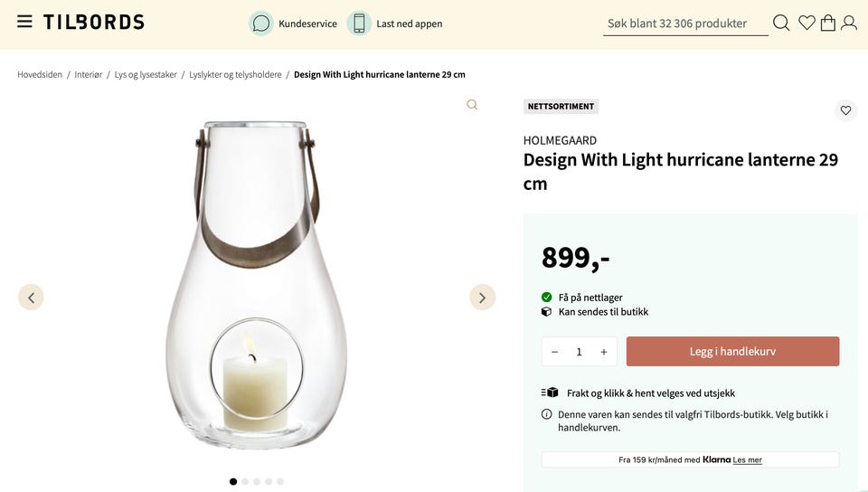The image size is (868, 492).
Task: Zoom the product image with magnifier
Action: [x=472, y=105]
